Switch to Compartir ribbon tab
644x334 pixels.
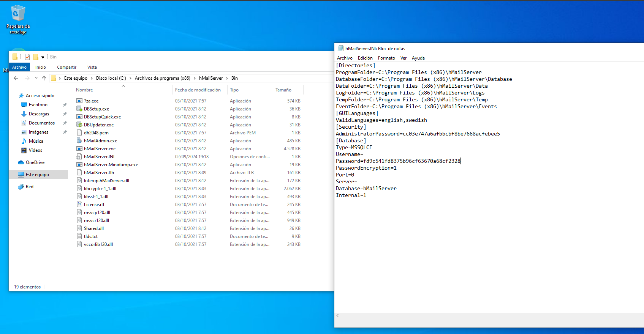tap(67, 67)
